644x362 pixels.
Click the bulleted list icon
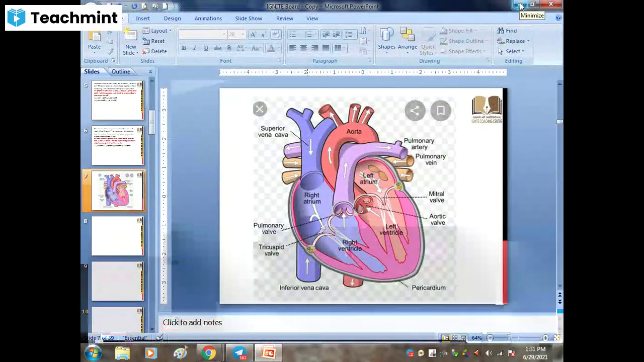pyautogui.click(x=292, y=34)
